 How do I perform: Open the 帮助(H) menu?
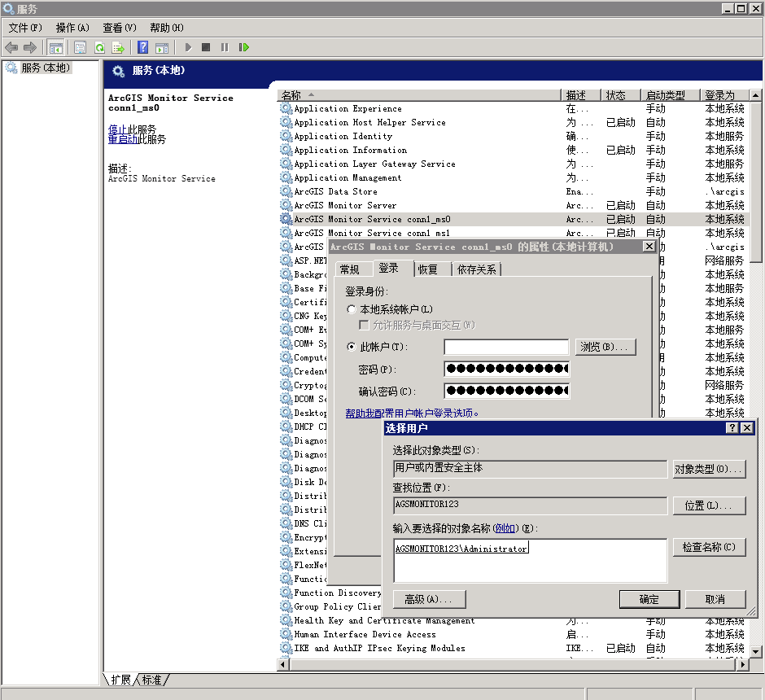coord(166,28)
